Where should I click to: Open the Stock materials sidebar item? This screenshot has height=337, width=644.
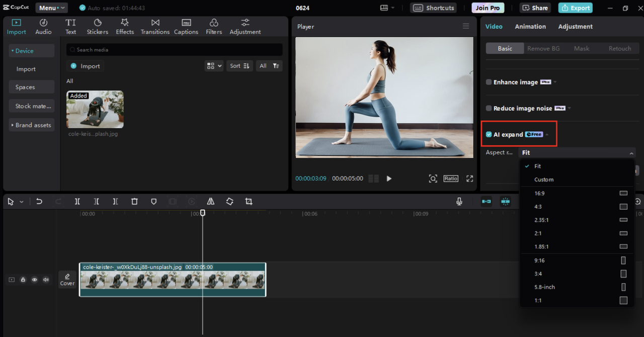(x=31, y=106)
